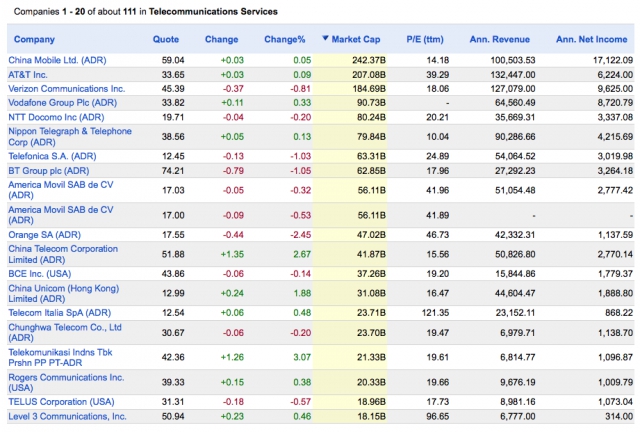Select China Mobile revenue 100,503.53

pos(513,60)
